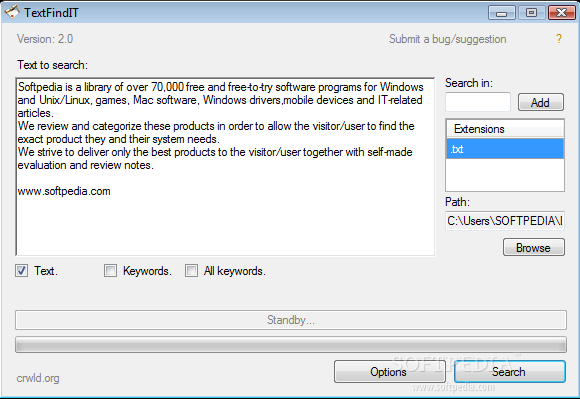Focus the Search in extension field
This screenshot has height=399, width=580.
478,102
